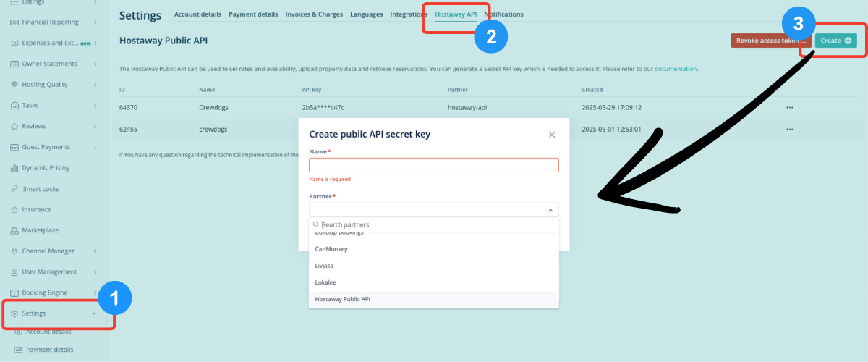868x362 pixels.
Task: Open the Integrations tab
Action: coord(409,14)
